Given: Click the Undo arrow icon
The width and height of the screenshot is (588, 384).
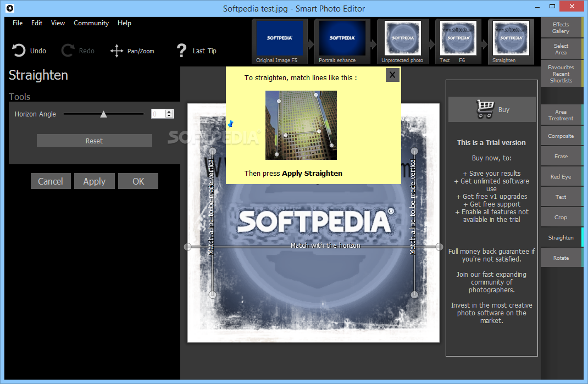Looking at the screenshot, I should click(x=18, y=51).
